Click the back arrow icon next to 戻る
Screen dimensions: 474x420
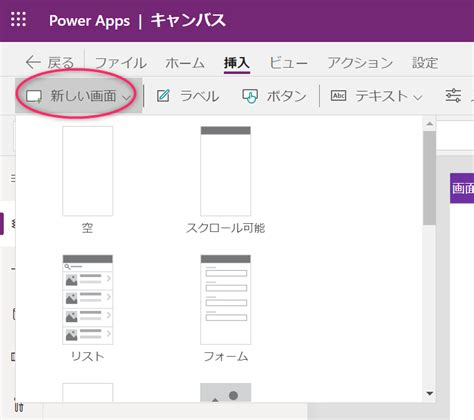[x=33, y=62]
